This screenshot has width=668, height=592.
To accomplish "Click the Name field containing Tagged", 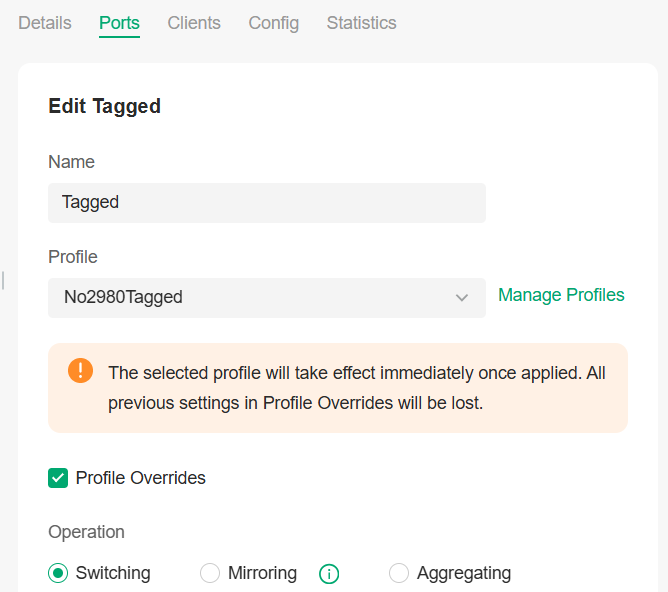I will (266, 202).
